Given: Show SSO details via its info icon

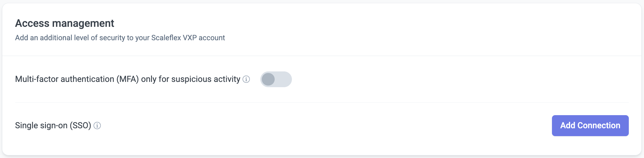Looking at the screenshot, I should click(x=97, y=126).
